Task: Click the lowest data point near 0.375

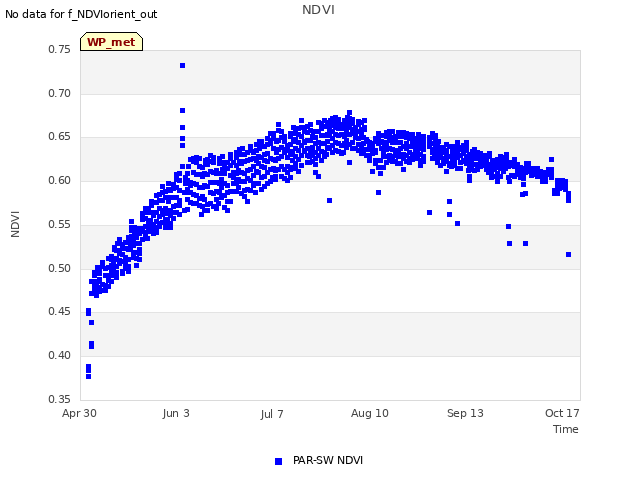Action: point(89,376)
